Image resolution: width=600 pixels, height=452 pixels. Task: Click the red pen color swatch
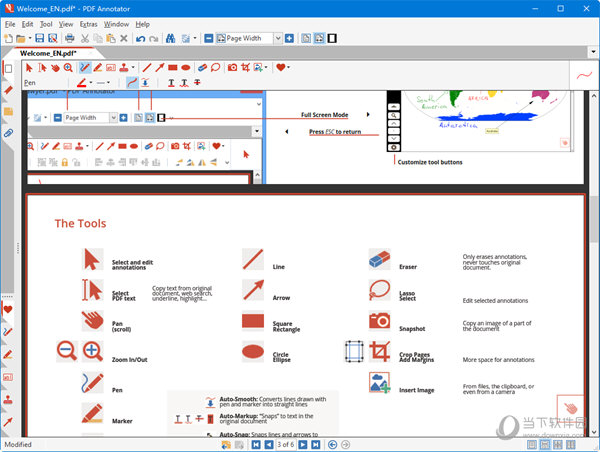(x=81, y=83)
